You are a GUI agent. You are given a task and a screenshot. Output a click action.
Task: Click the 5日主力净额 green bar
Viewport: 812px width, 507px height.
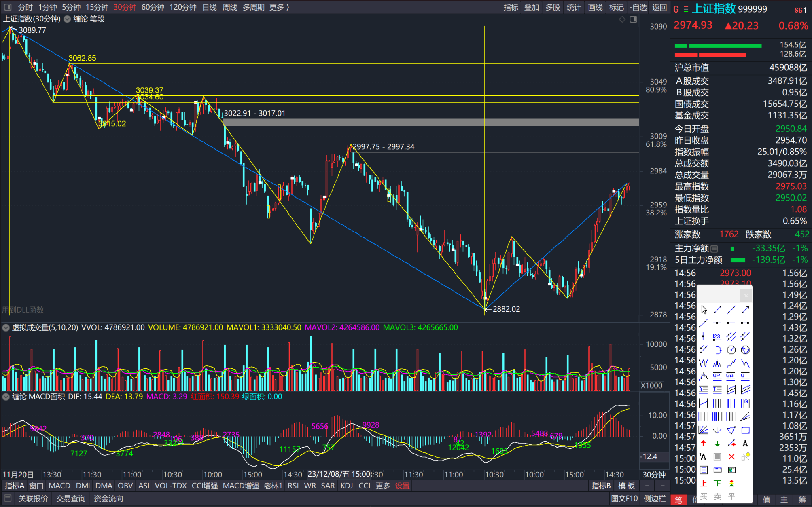pos(738,260)
